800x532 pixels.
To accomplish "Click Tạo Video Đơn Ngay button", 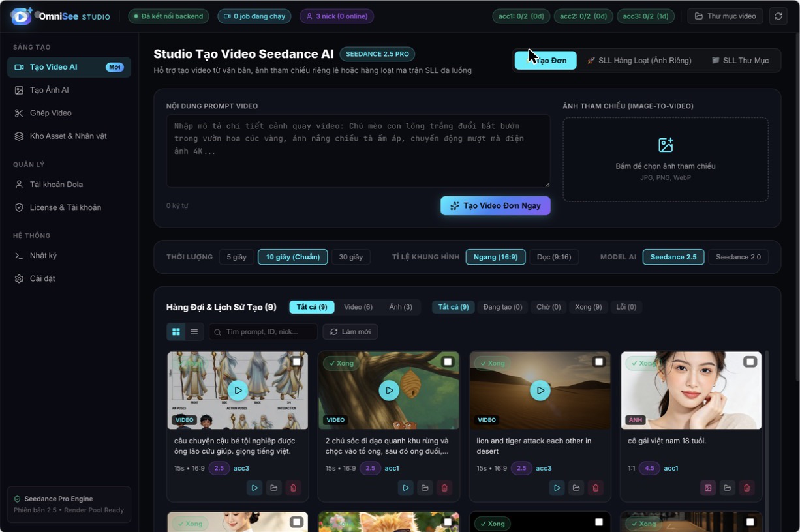I will click(495, 205).
